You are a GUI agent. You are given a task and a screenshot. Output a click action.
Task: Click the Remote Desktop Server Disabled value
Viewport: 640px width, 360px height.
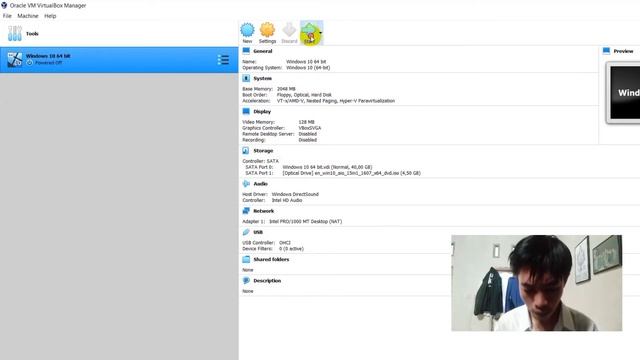click(x=307, y=134)
